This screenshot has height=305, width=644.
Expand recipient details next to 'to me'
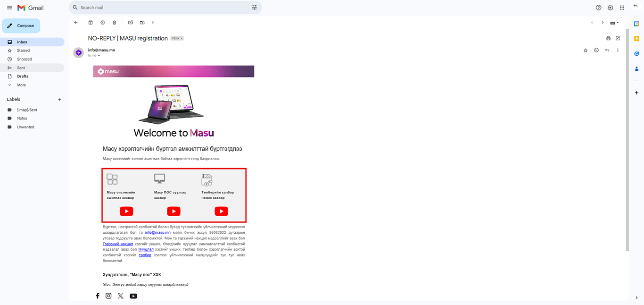pos(99,56)
